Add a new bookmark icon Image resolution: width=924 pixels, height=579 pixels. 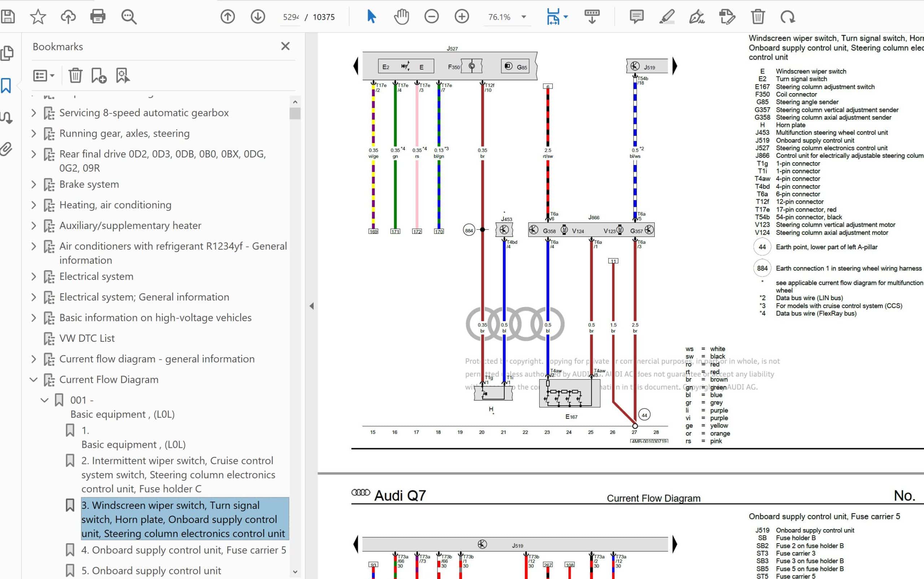(99, 75)
